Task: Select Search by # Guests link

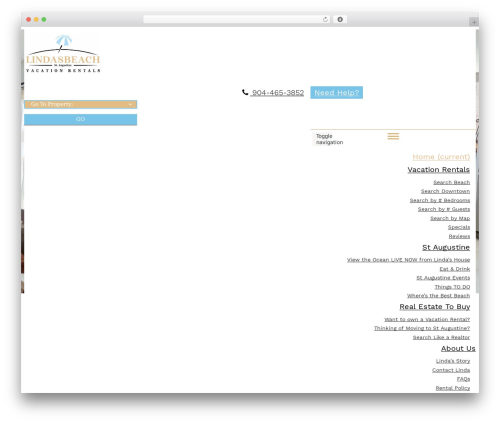Action: (x=444, y=209)
